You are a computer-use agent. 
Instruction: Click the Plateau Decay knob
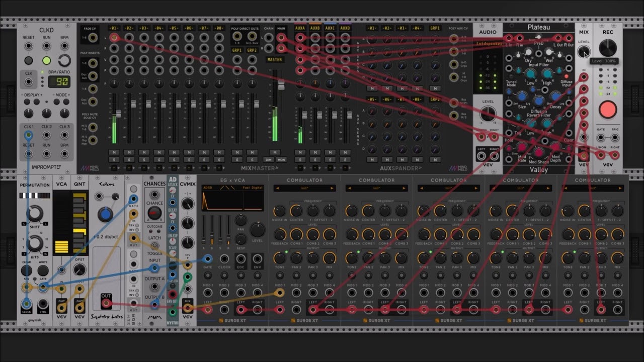click(x=555, y=96)
